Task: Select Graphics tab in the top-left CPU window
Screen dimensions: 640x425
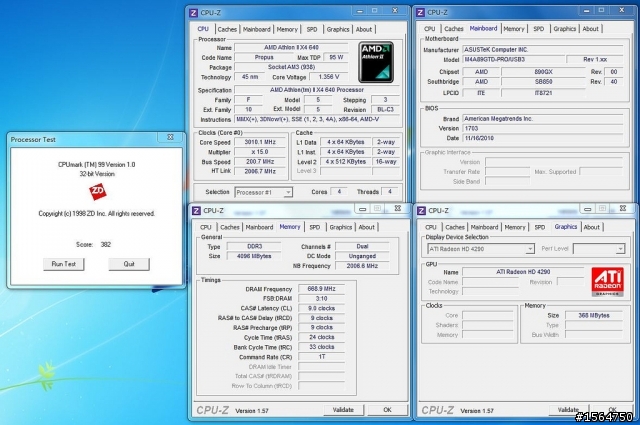Action: [338, 29]
